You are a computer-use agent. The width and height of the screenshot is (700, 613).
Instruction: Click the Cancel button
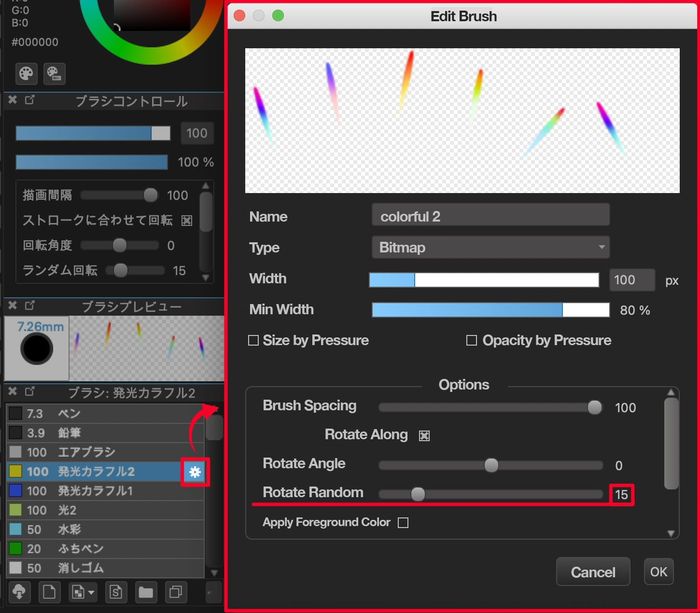[x=593, y=571]
